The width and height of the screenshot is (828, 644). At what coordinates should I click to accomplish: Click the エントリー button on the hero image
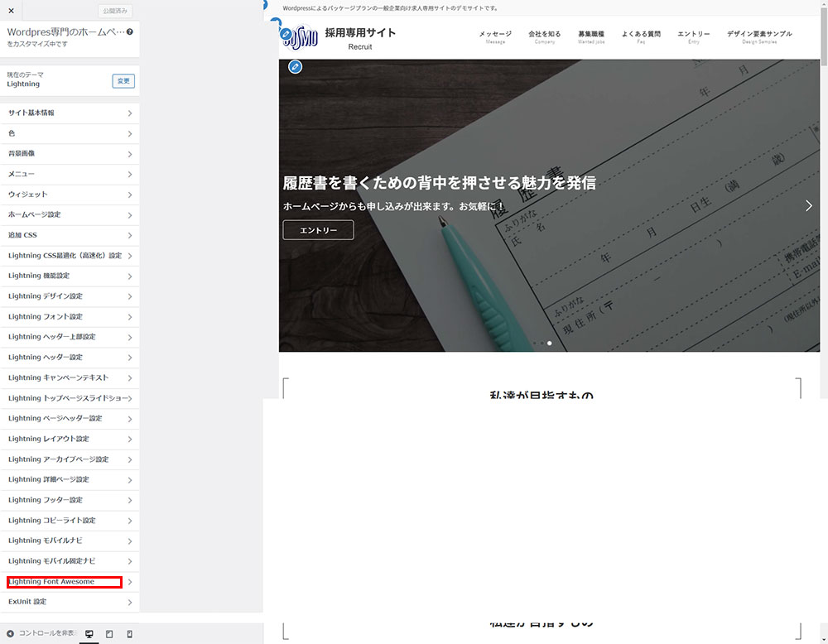(x=318, y=230)
